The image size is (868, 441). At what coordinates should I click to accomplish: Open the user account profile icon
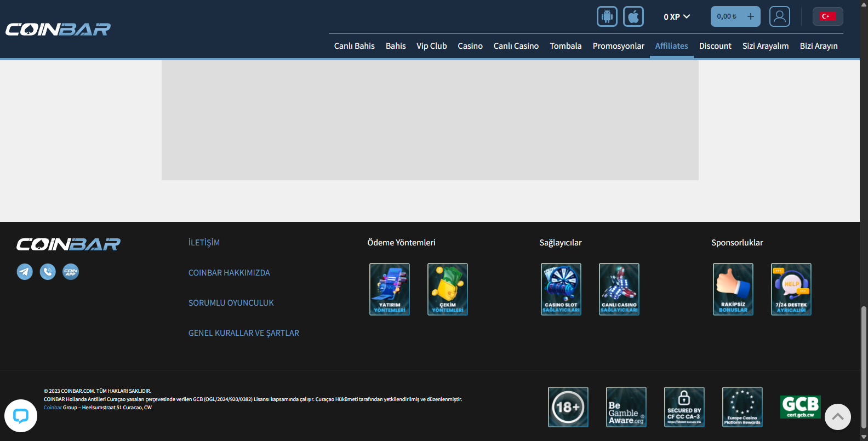(779, 16)
